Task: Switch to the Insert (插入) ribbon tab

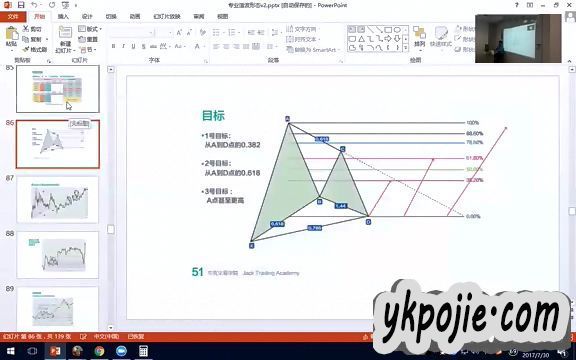Action: [x=63, y=17]
